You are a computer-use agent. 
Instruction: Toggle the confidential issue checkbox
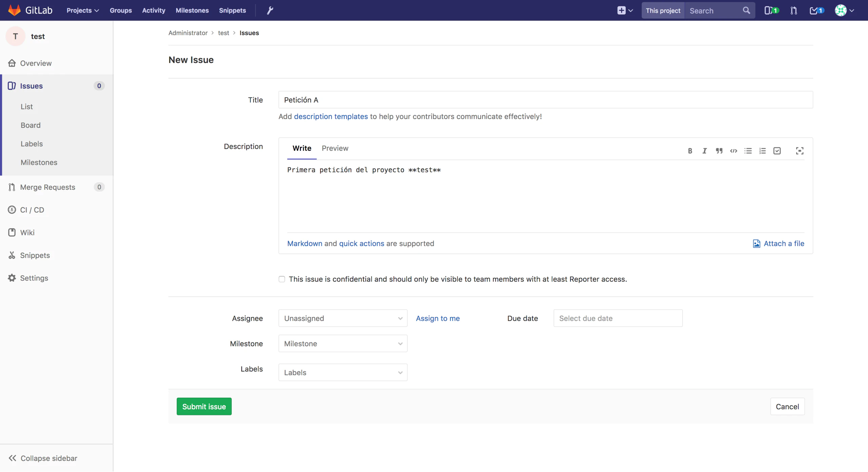pos(282,279)
